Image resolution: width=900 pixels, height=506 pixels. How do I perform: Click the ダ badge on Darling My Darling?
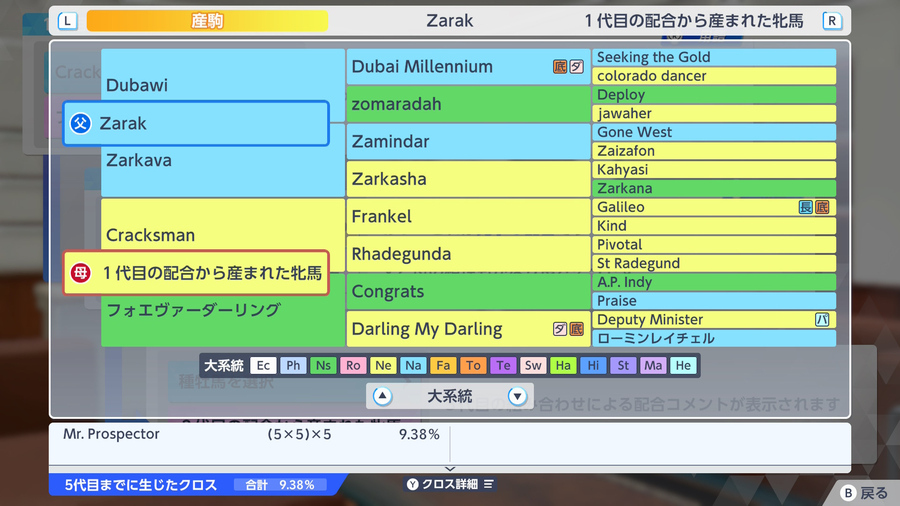(560, 329)
